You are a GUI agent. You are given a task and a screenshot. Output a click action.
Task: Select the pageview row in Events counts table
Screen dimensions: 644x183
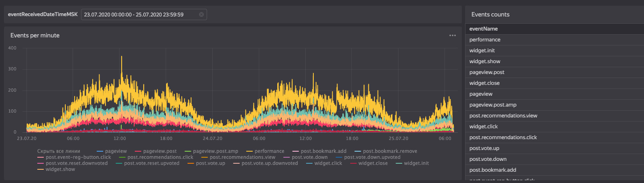555,94
